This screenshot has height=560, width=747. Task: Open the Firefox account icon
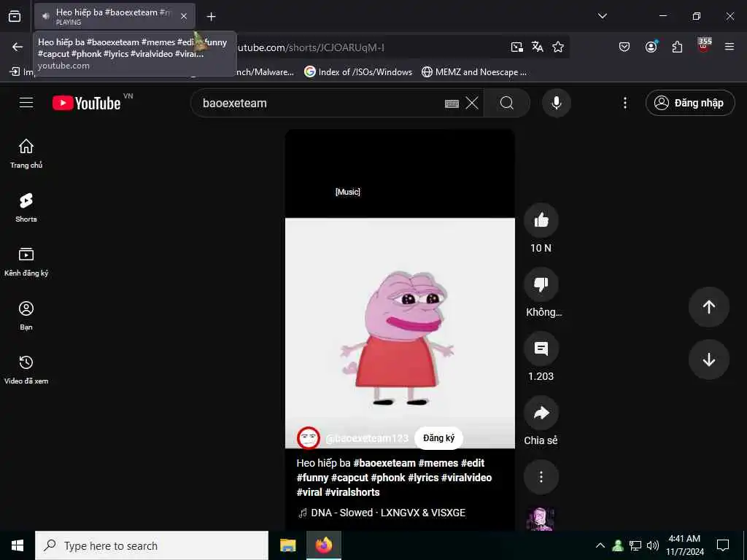tap(651, 47)
